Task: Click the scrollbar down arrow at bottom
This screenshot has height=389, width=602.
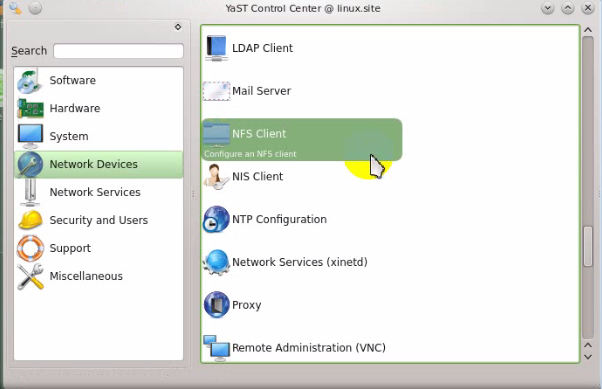Action: (588, 357)
